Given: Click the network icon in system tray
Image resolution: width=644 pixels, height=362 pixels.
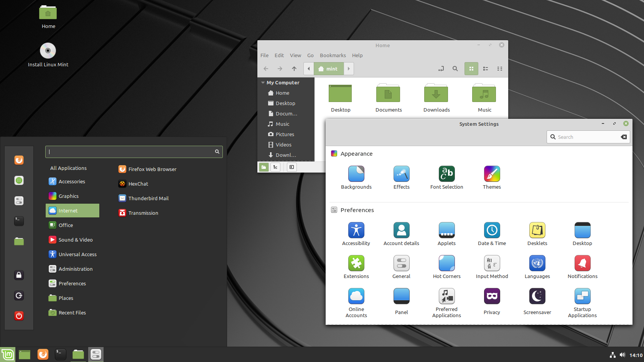Looking at the screenshot, I should click(613, 355).
